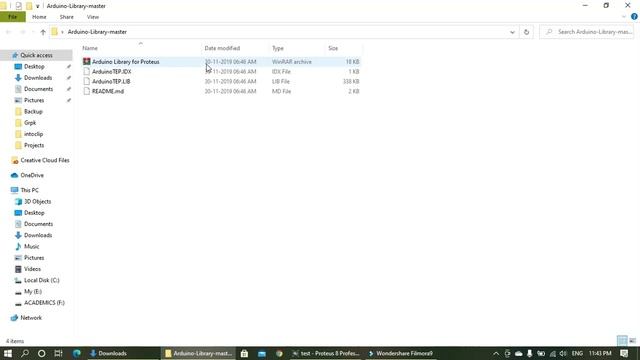This screenshot has height=360, width=640.
Task: Open Pictures under This PC
Action: coord(34,258)
